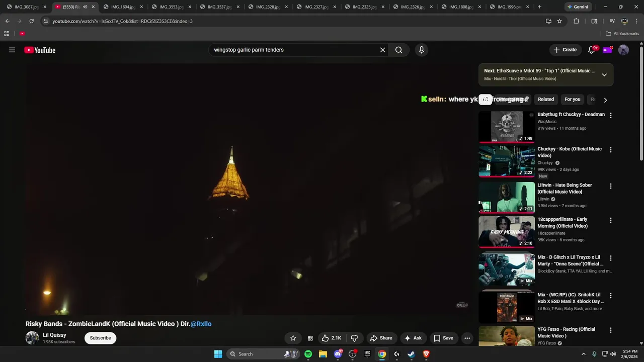This screenshot has height=362, width=644.
Task: Go to YouTube home via logo
Action: tap(40, 50)
